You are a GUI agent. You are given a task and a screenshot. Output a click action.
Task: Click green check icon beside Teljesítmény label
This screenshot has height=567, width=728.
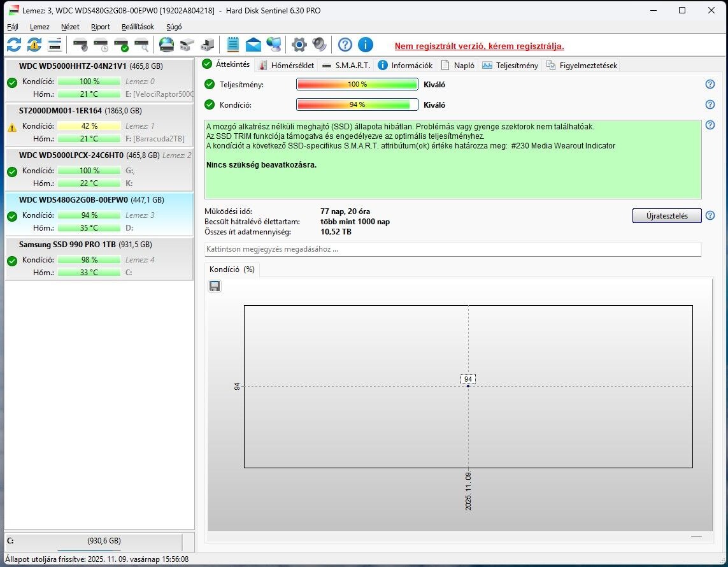210,85
